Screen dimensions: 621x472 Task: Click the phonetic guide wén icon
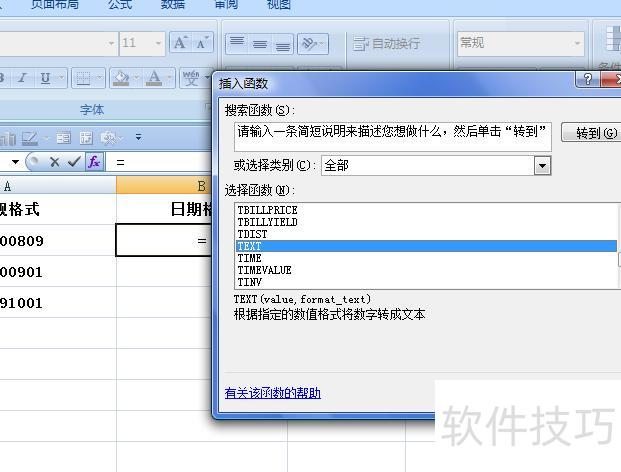(x=191, y=78)
